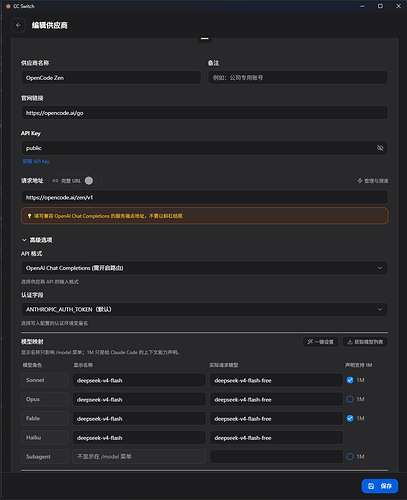The image size is (407, 500).
Task: Edit the request URL field
Action: [205, 197]
